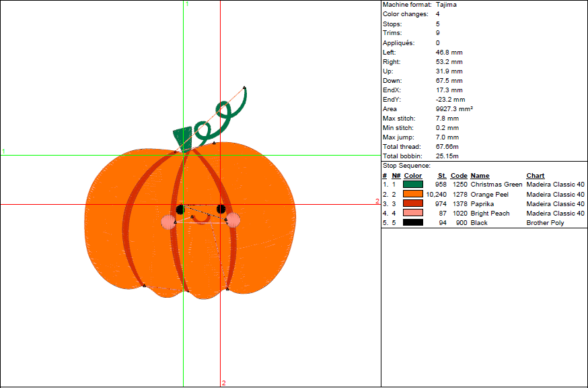Click the right peach cheek of pumpkin
Image resolution: width=588 pixels, height=388 pixels.
click(233, 220)
